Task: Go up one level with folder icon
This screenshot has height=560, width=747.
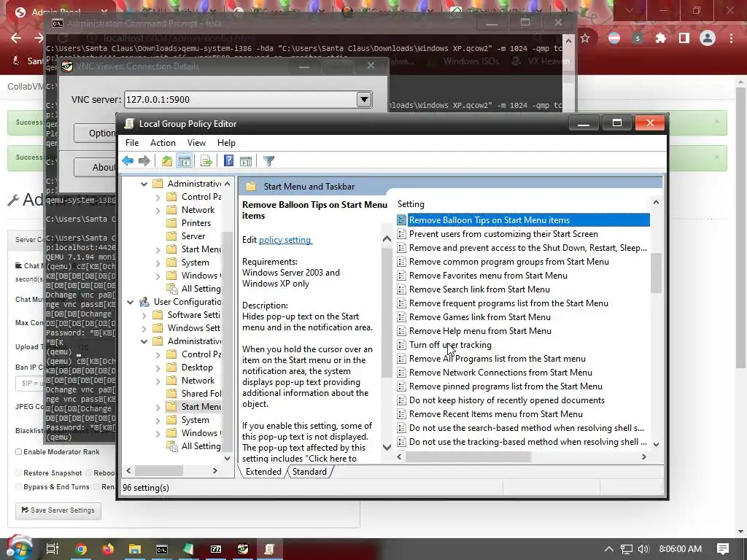Action: tap(167, 161)
